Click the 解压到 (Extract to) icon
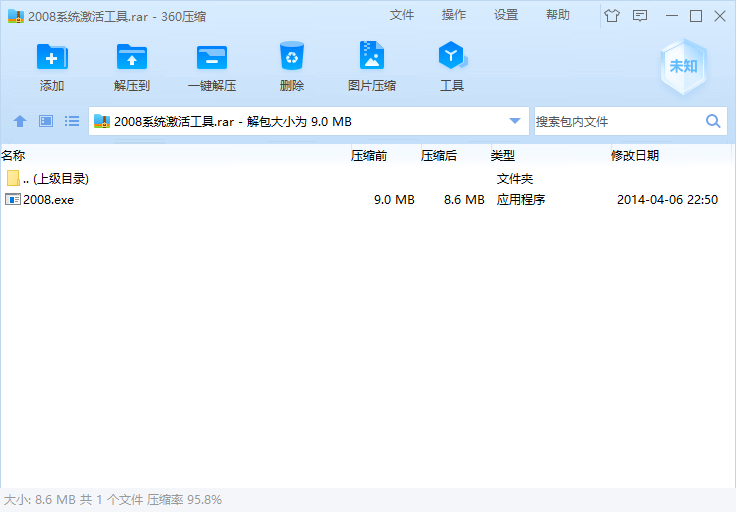The width and height of the screenshot is (736, 512). [132, 58]
